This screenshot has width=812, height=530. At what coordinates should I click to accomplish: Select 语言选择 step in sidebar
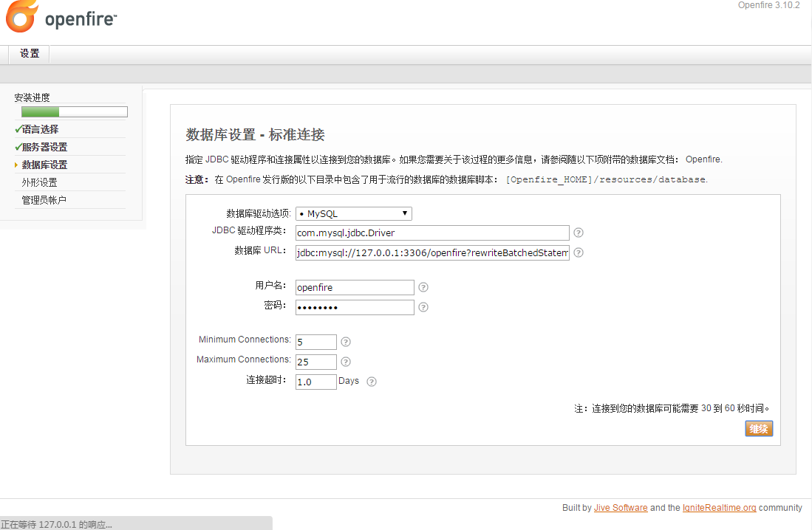(40, 129)
